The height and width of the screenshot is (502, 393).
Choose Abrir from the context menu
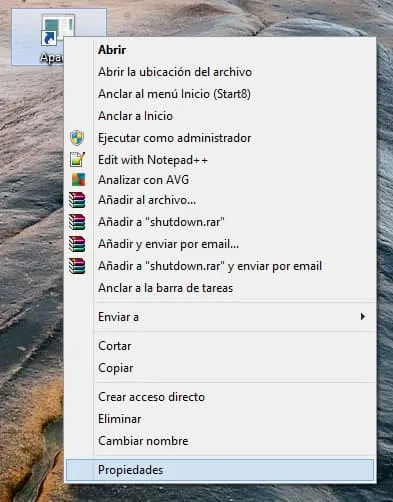click(220, 50)
